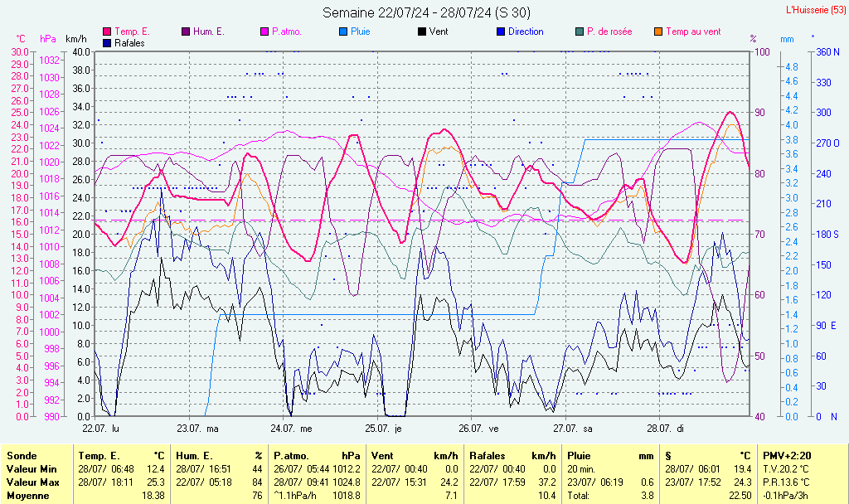
Task: Click the dark blue Rafales legend swatch
Action: tap(107, 43)
